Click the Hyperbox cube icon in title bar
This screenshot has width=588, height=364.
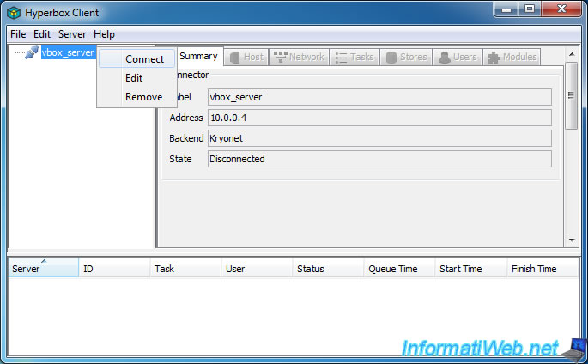click(14, 13)
